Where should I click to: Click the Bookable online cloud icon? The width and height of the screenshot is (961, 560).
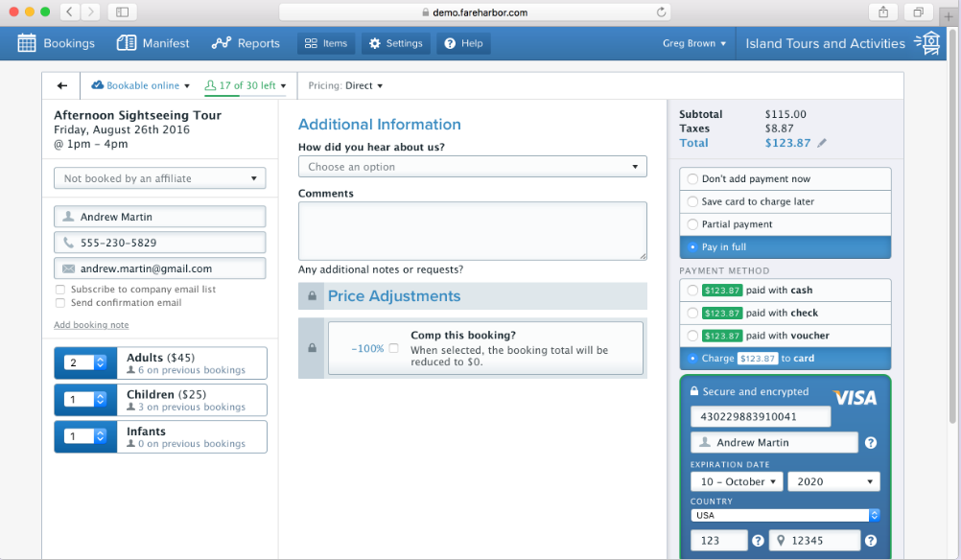[x=98, y=85]
